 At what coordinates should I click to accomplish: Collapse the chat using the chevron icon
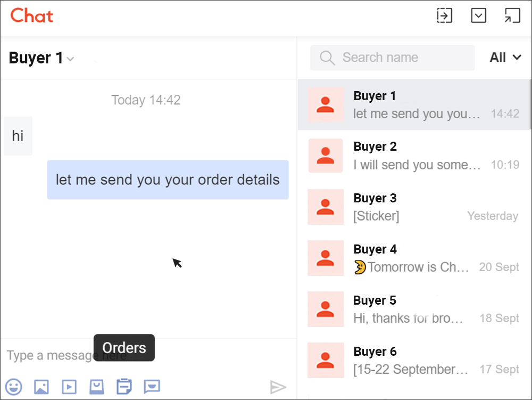(x=478, y=15)
